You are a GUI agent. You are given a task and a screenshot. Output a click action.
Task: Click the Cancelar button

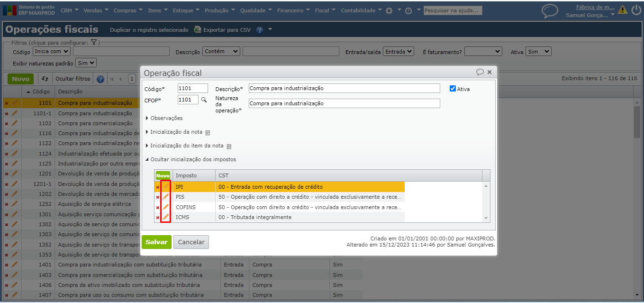click(191, 242)
